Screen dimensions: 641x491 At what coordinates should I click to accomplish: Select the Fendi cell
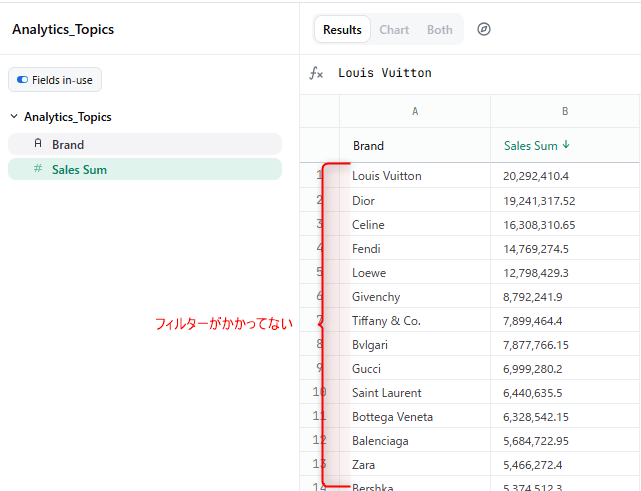(415, 249)
